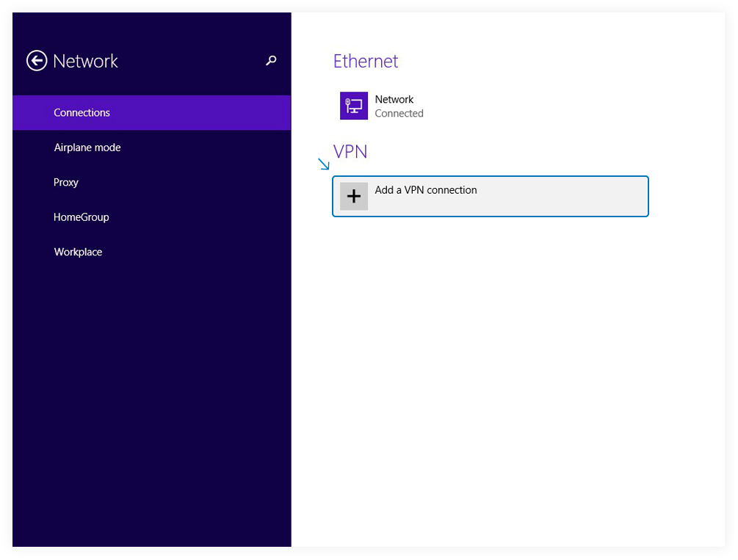Select the Connections menu item
The width and height of the screenshot is (738, 560).
(x=151, y=112)
